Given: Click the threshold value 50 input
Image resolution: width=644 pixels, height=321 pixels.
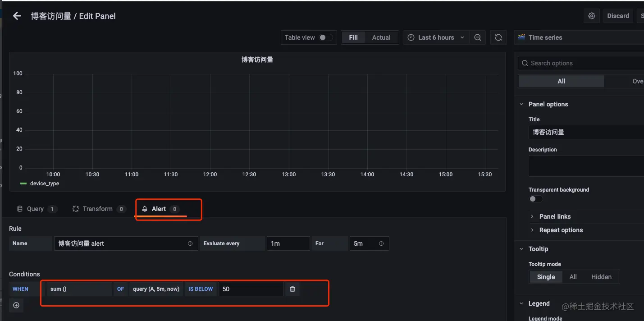Looking at the screenshot, I should pos(251,289).
